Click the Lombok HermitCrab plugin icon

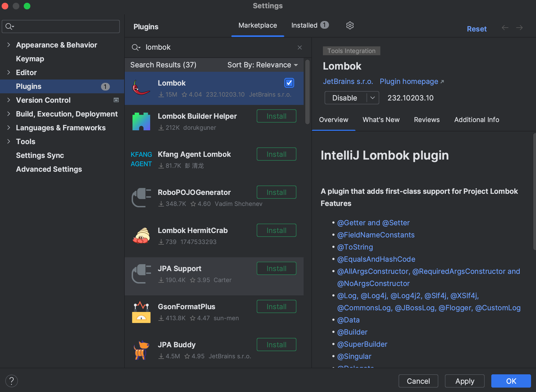[x=141, y=235]
